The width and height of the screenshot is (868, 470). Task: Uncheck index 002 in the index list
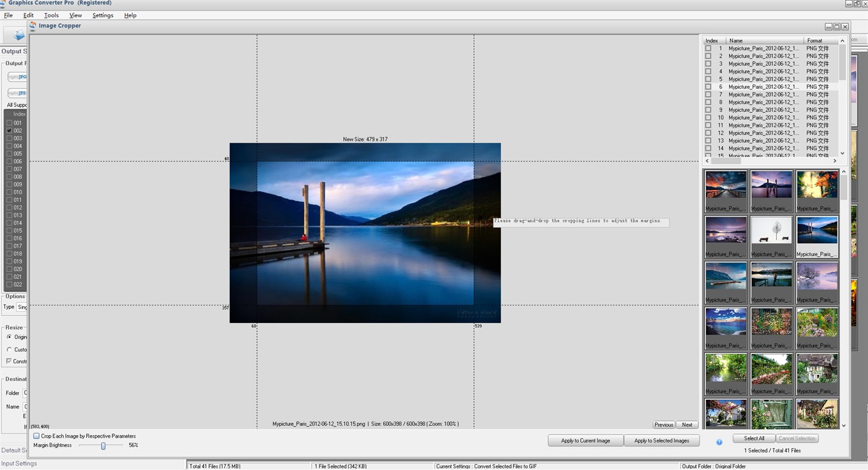tap(9, 130)
